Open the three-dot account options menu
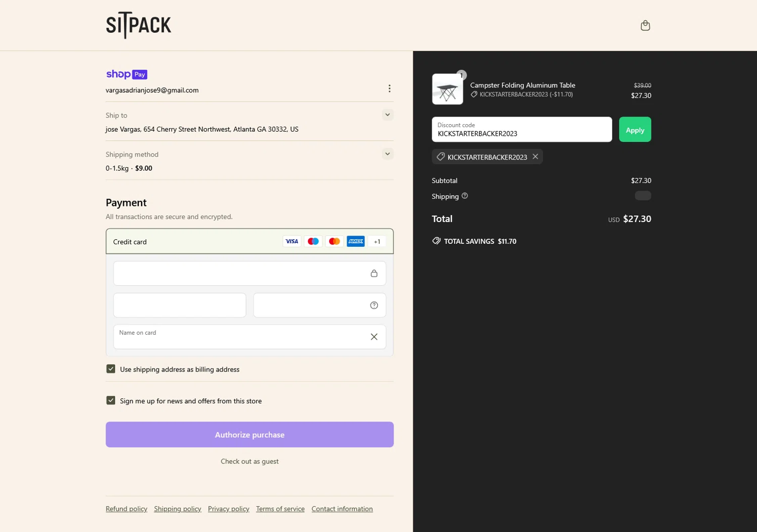Screen dimensions: 757x532 [389, 88]
